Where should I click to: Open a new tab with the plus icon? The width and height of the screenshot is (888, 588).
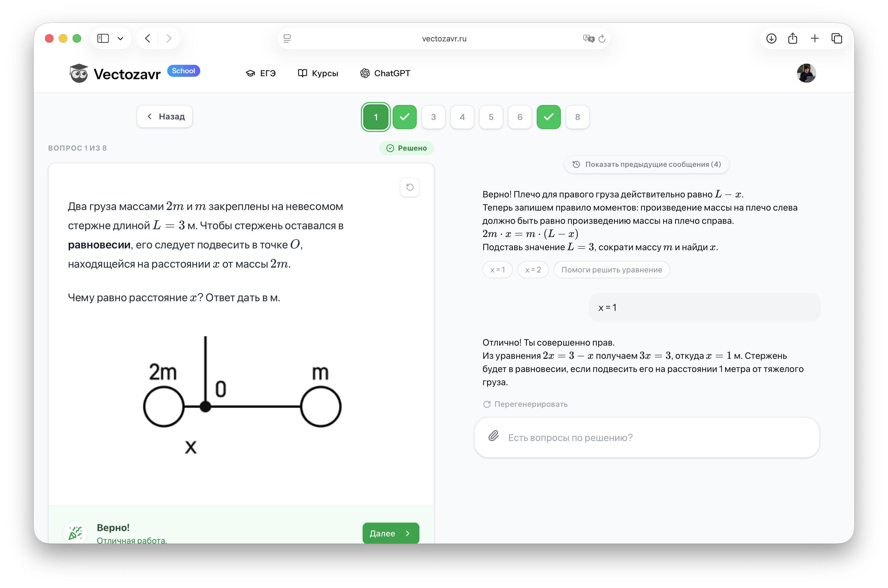(815, 38)
